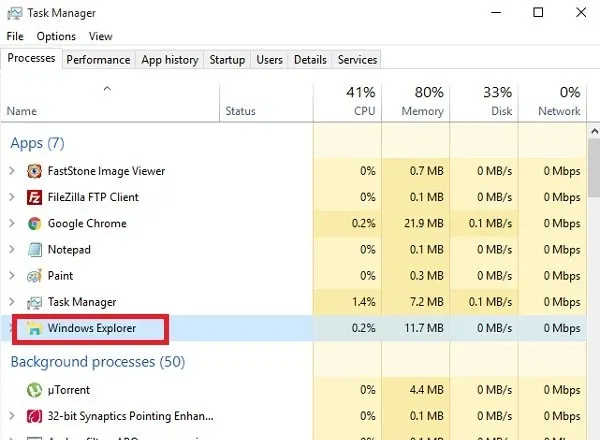Viewport: 600px width, 440px height.
Task: Select the Windows Explorer process name
Action: [92, 328]
